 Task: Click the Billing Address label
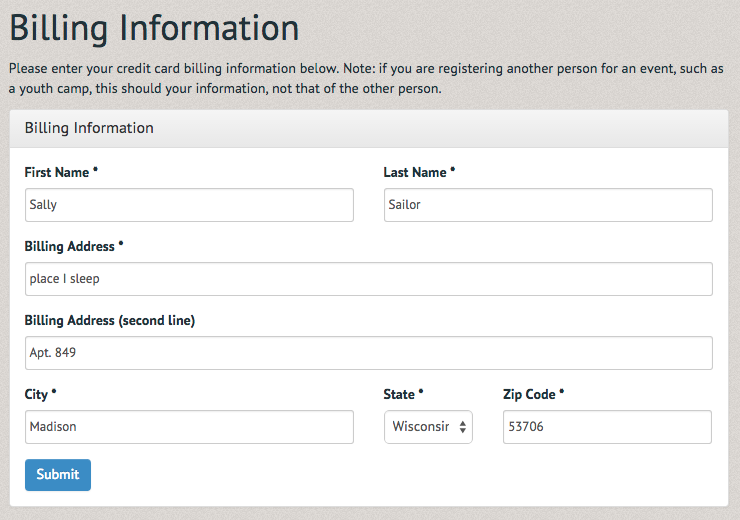[x=69, y=246]
